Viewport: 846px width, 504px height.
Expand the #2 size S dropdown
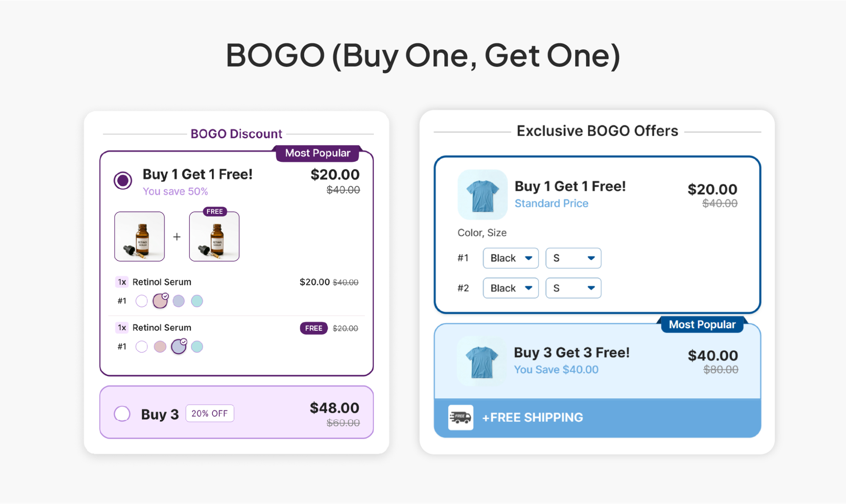[x=573, y=288]
